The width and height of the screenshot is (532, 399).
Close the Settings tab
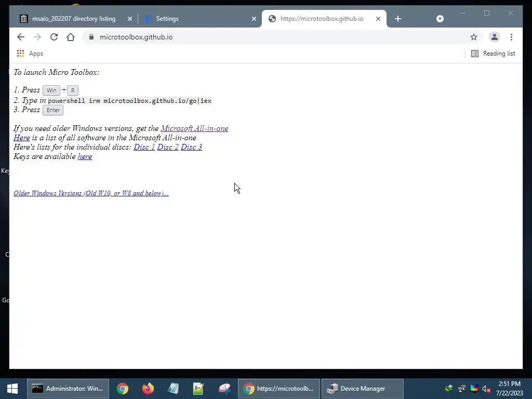click(x=254, y=19)
